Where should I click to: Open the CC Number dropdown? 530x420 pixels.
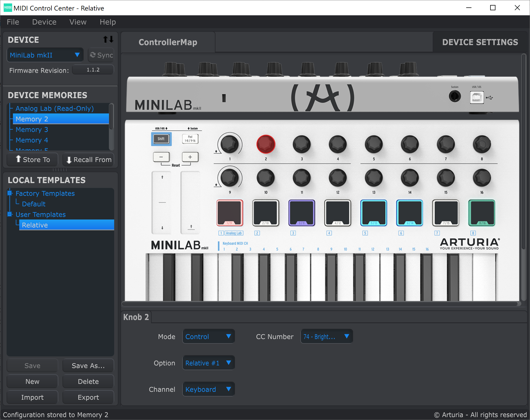[326, 336]
